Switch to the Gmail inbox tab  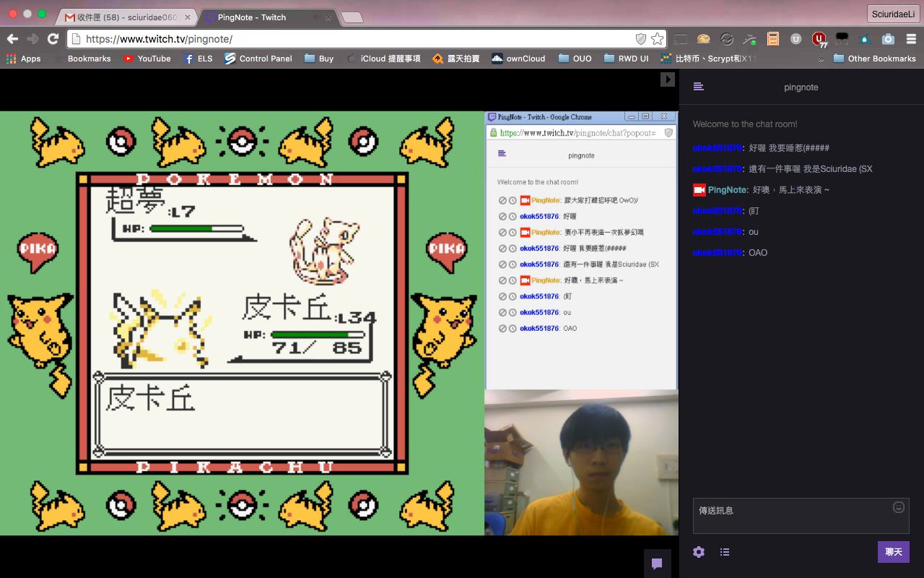pos(128,17)
